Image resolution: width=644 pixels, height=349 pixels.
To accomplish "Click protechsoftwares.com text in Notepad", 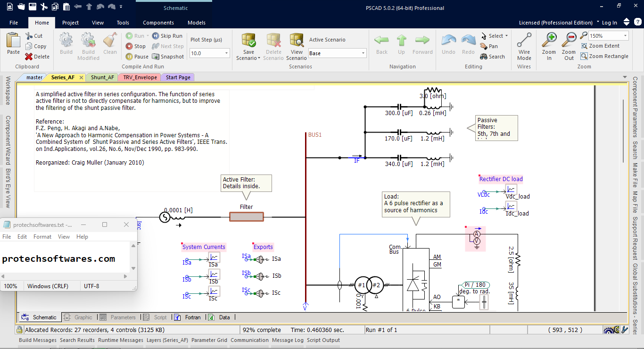I will pyautogui.click(x=58, y=259).
